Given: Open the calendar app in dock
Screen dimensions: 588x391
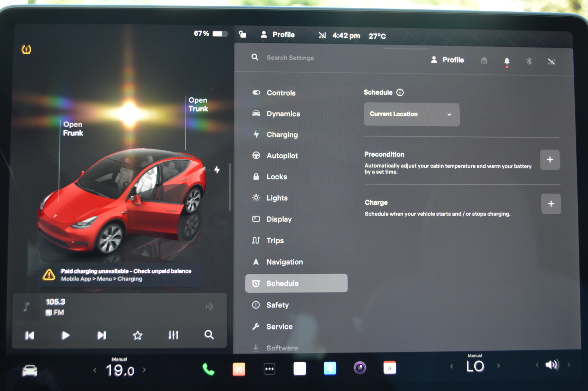Looking at the screenshot, I should [x=389, y=368].
